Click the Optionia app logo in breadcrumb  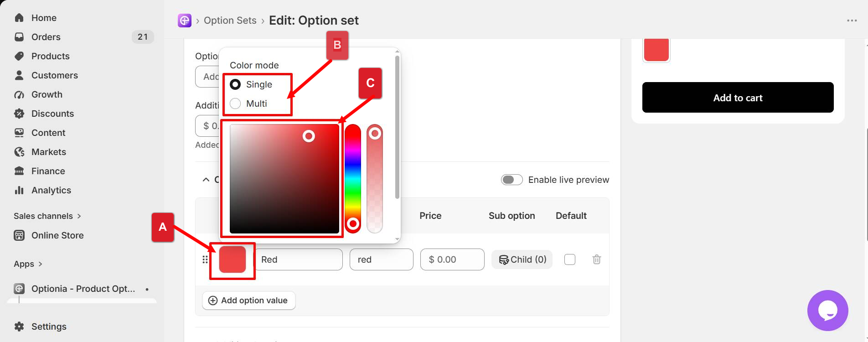click(185, 21)
